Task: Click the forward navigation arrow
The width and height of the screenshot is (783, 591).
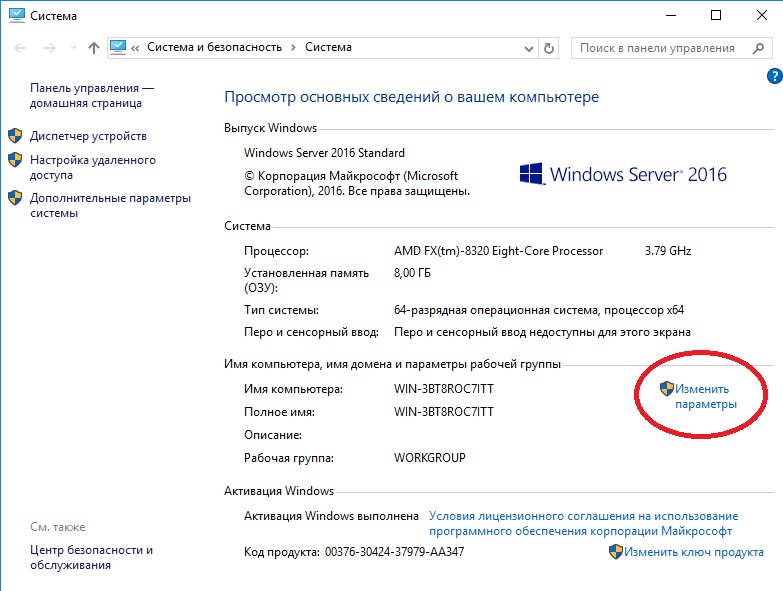Action: click(47, 48)
